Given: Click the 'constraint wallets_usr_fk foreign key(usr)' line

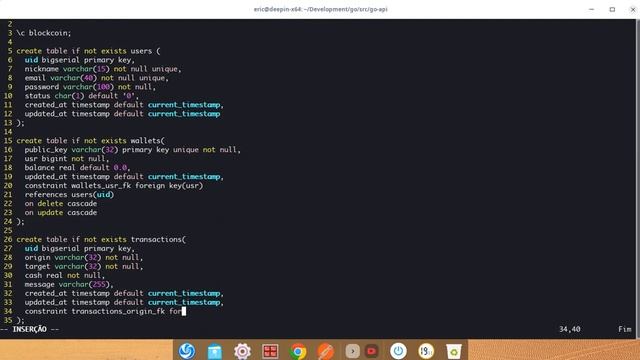Looking at the screenshot, I should tap(113, 186).
